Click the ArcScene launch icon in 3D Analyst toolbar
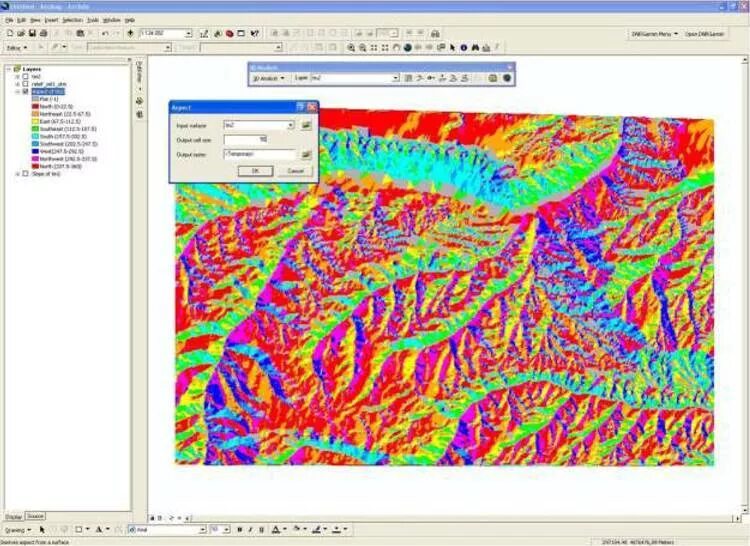 493,78
